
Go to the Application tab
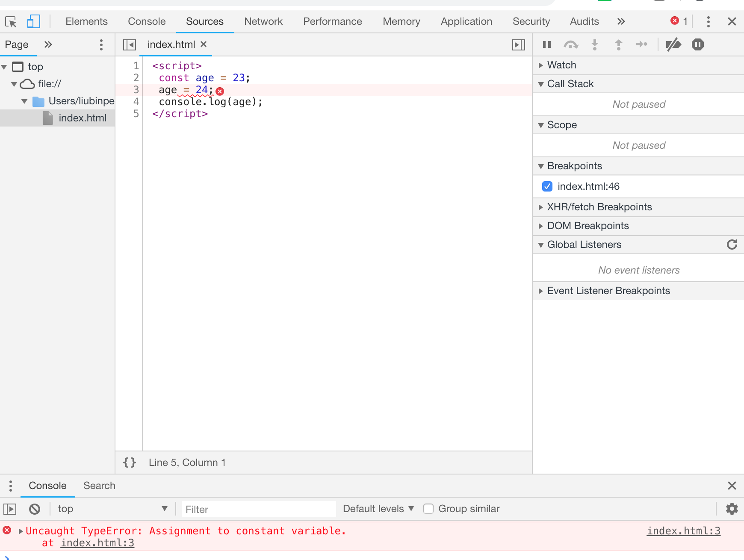click(x=466, y=21)
